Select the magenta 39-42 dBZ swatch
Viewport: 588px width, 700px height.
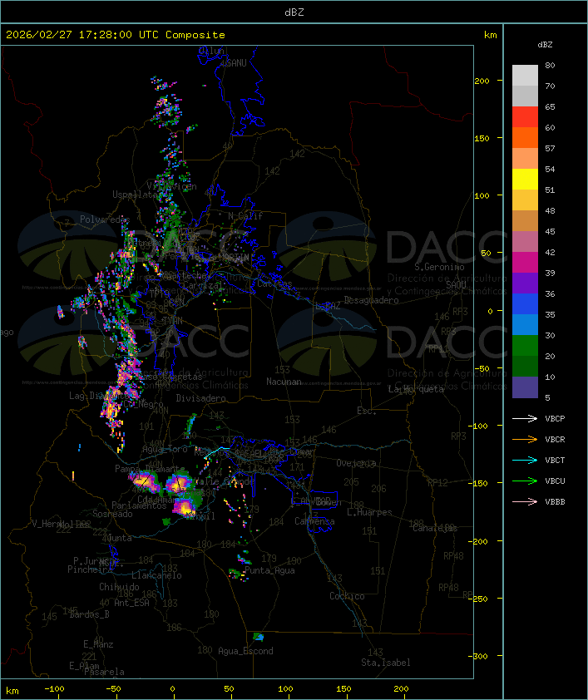click(x=525, y=262)
